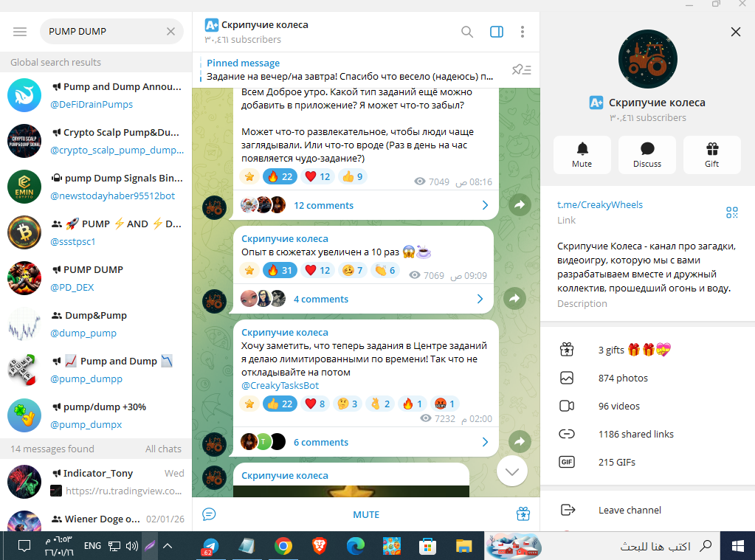Viewport: 755px width, 560px height.
Task: Open 874 photos media
Action: [x=648, y=378]
